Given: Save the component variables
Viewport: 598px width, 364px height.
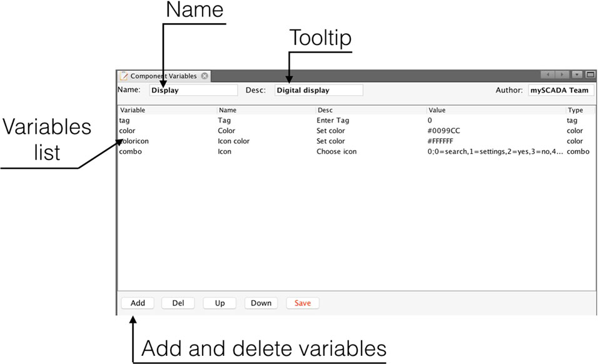Looking at the screenshot, I should (x=303, y=303).
